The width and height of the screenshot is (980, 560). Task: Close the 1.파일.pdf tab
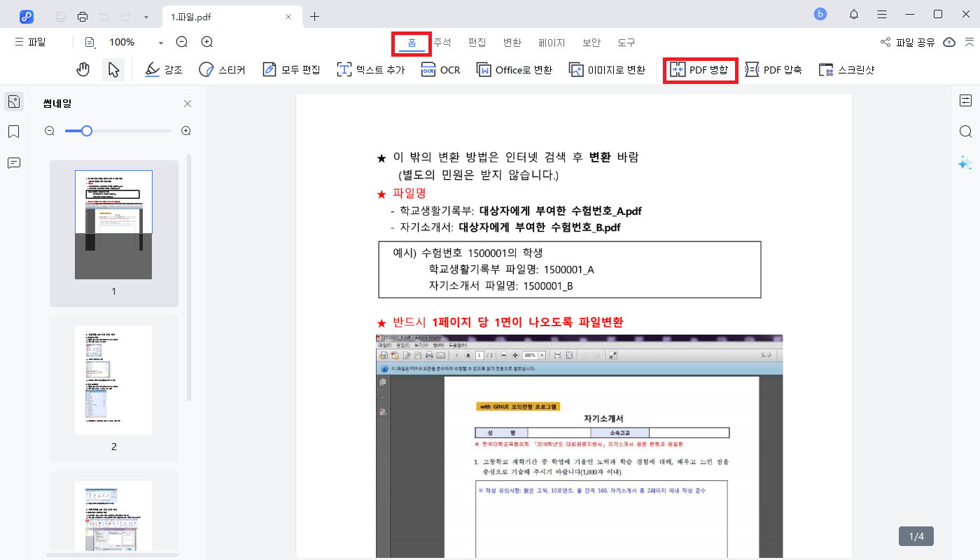(x=288, y=17)
